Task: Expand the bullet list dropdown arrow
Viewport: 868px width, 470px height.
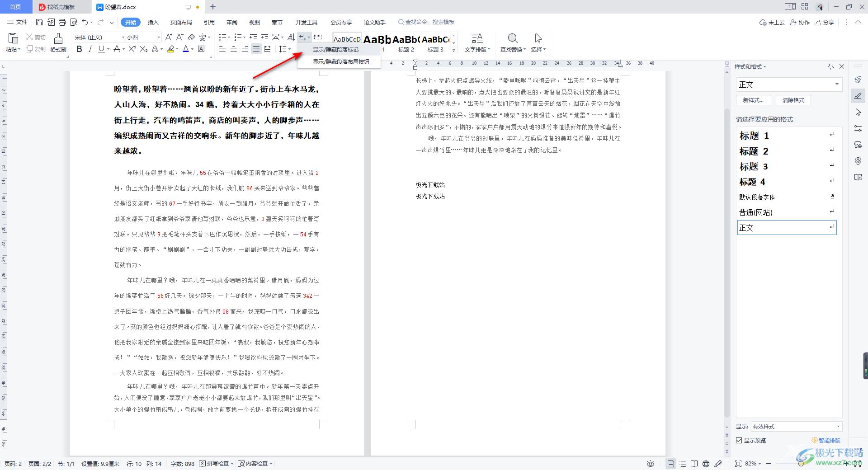Action: [x=229, y=37]
